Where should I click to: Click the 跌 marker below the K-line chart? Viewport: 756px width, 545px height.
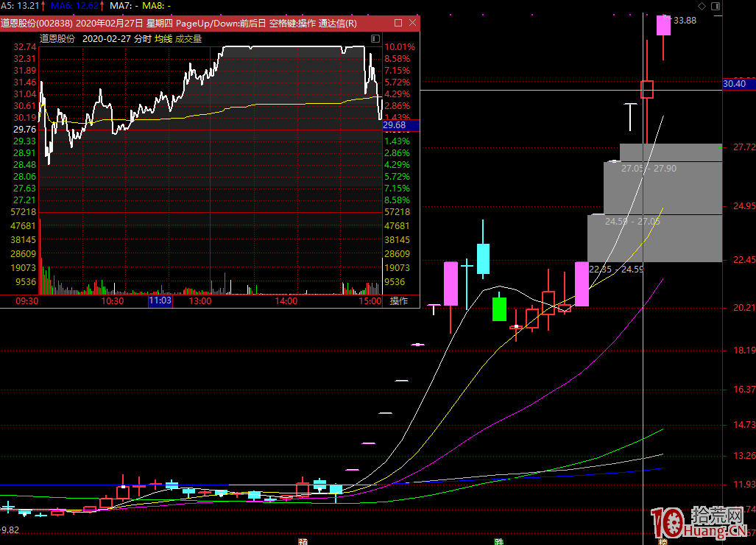coord(499,541)
